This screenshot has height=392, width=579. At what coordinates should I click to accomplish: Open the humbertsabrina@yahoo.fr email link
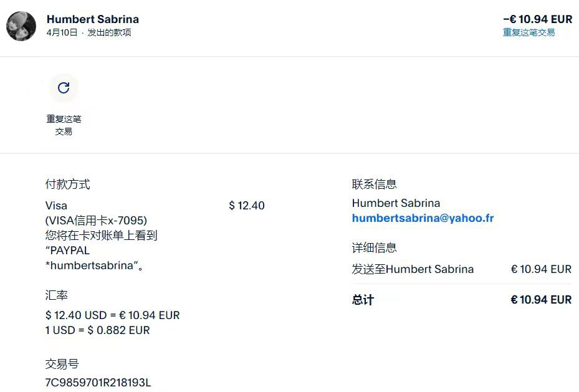[x=423, y=218]
